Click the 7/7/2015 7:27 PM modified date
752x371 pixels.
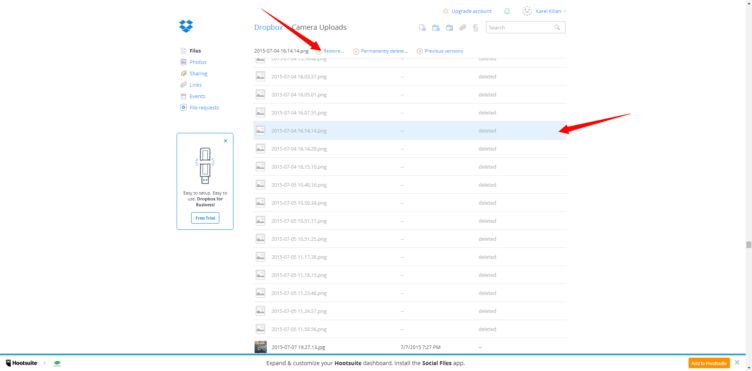(420, 347)
